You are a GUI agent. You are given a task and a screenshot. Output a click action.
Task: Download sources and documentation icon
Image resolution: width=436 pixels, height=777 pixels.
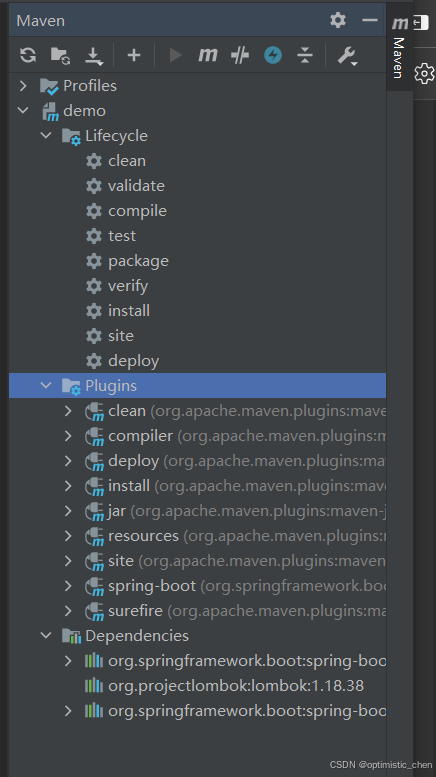(94, 56)
